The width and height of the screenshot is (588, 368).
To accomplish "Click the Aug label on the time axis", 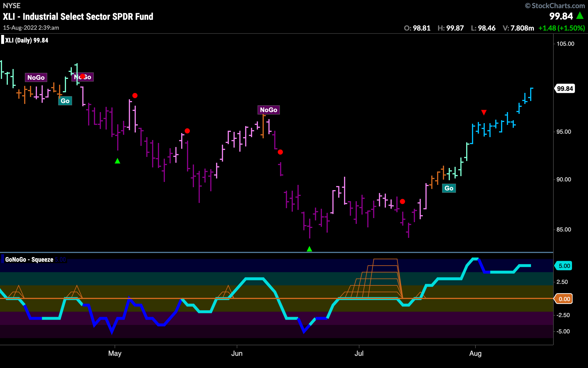I will (475, 353).
